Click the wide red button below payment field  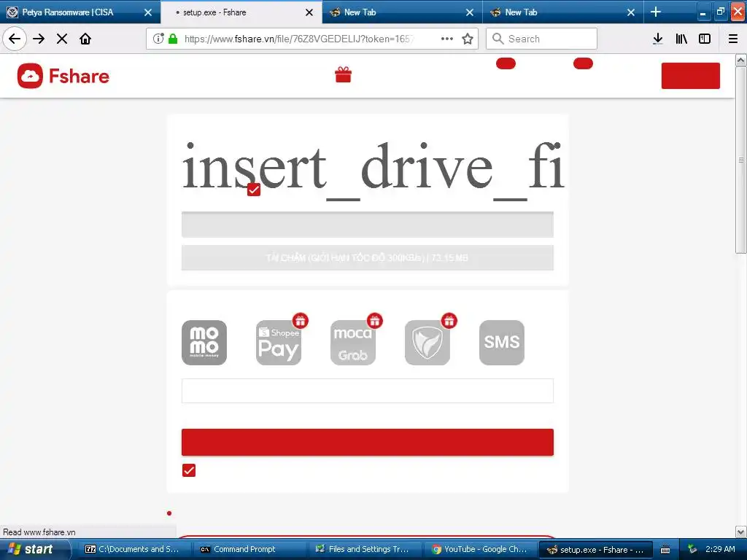(x=368, y=442)
